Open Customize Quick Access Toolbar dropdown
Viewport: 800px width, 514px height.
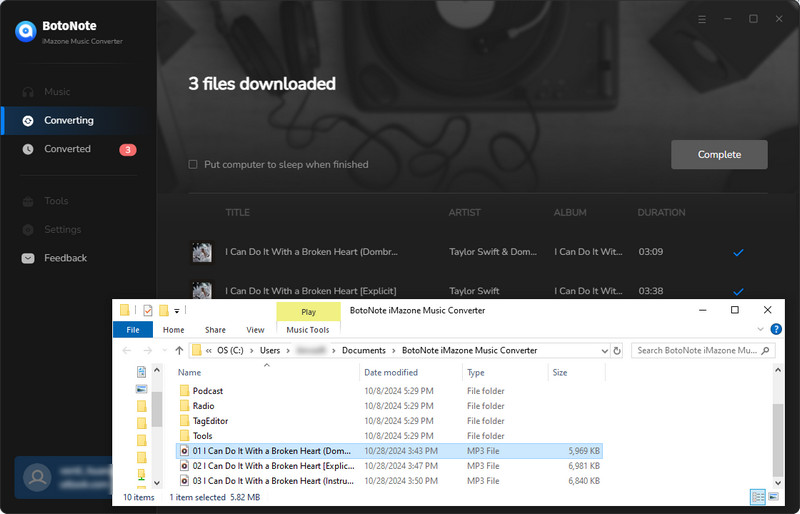[x=177, y=310]
